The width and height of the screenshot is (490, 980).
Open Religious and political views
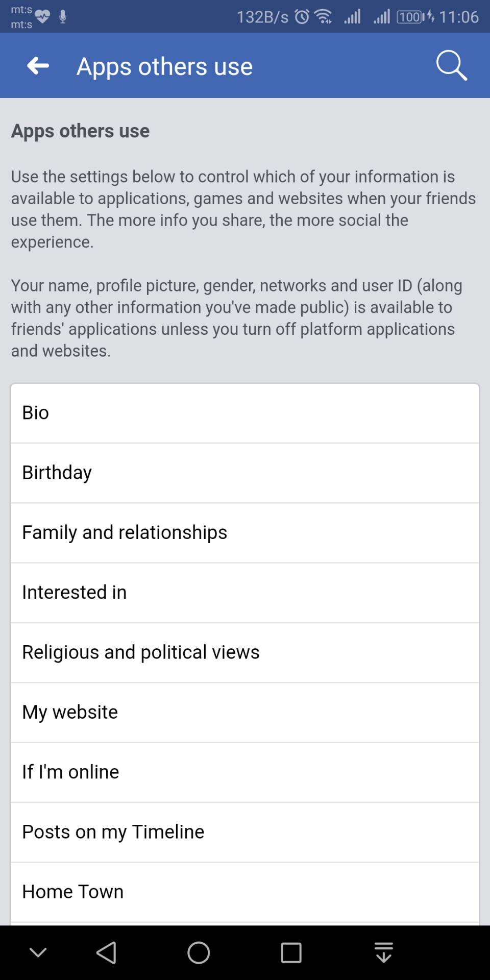coord(245,652)
